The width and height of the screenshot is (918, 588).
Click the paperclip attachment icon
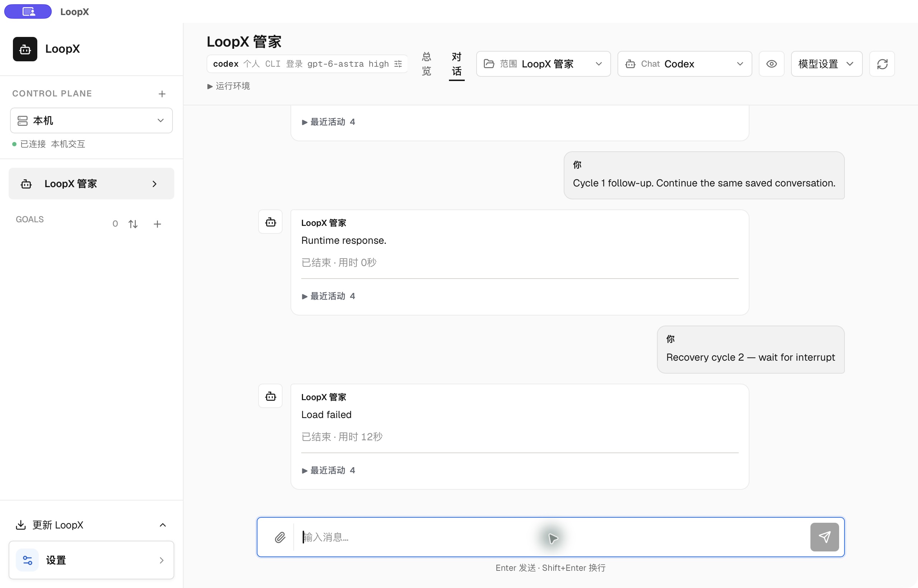280,537
